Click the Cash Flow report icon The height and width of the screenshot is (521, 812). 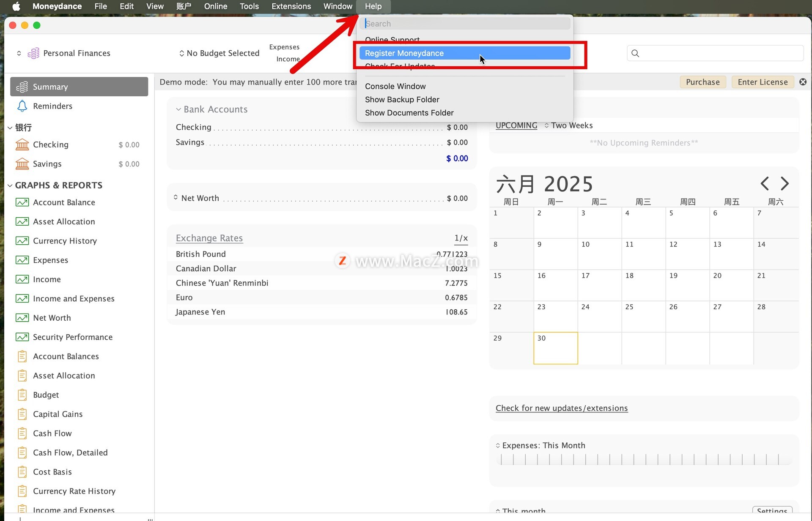click(22, 433)
